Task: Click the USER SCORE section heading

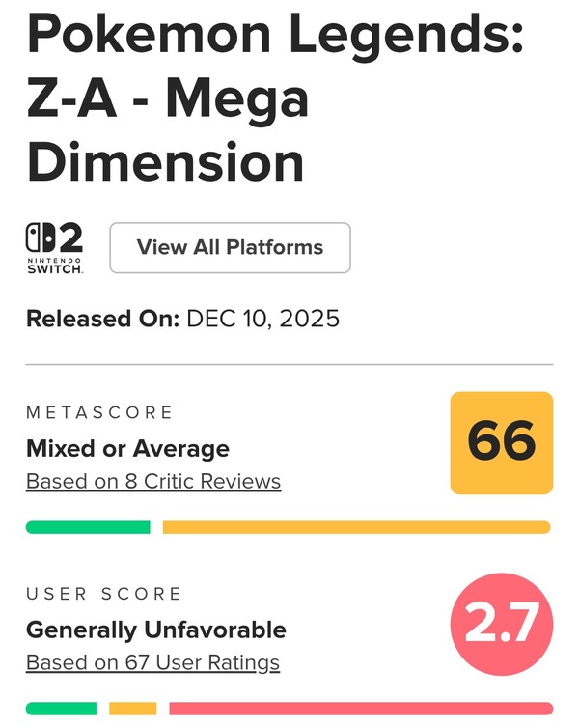Action: coord(104,594)
